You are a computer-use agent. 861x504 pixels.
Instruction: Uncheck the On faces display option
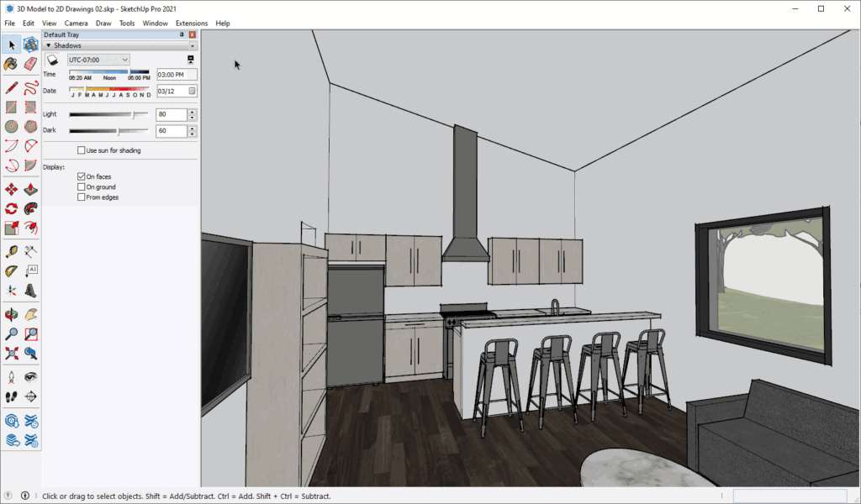pos(82,176)
